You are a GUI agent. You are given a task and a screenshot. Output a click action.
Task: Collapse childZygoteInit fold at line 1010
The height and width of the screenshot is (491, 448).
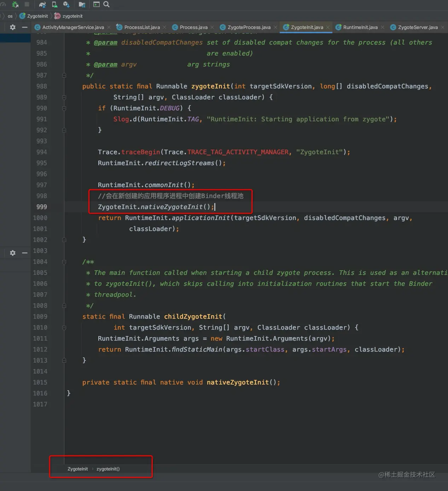(x=64, y=328)
